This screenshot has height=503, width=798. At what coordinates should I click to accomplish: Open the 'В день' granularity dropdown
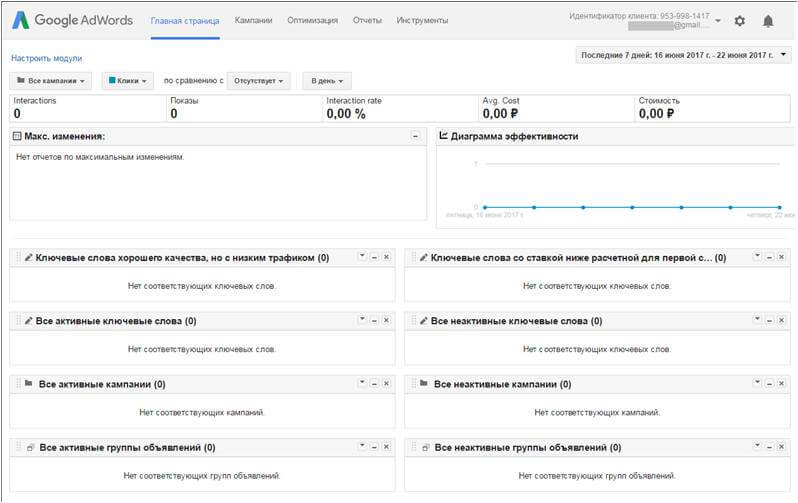click(x=326, y=80)
